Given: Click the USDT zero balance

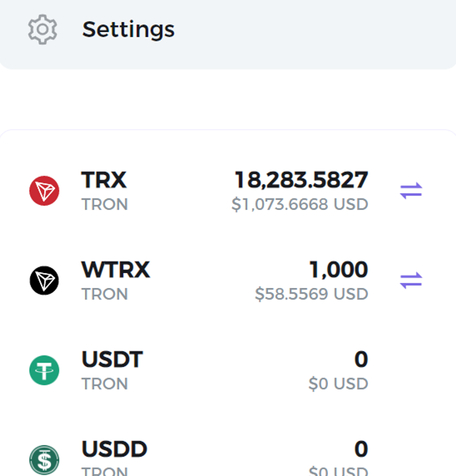Looking at the screenshot, I should tap(361, 359).
